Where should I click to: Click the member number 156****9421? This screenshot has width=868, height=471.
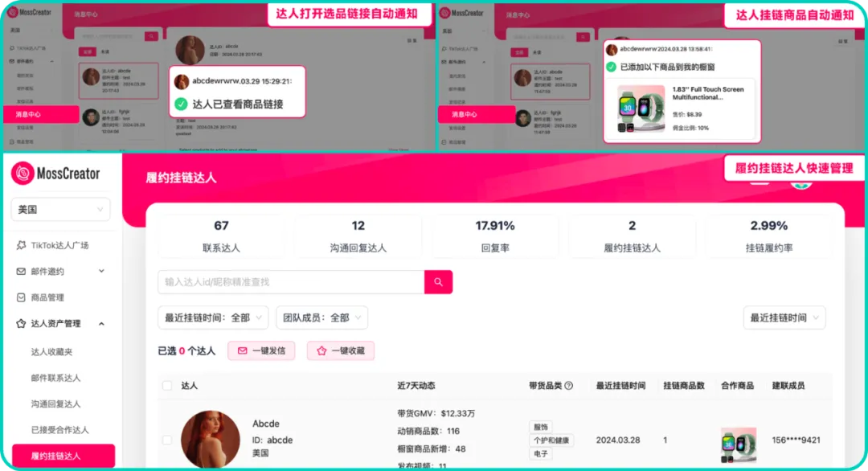(x=796, y=440)
